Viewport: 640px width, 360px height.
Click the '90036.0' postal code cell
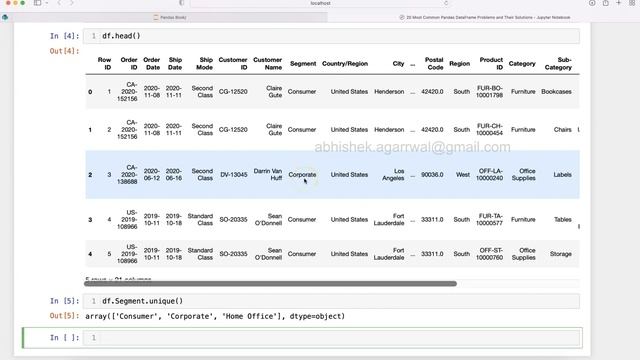[432, 175]
